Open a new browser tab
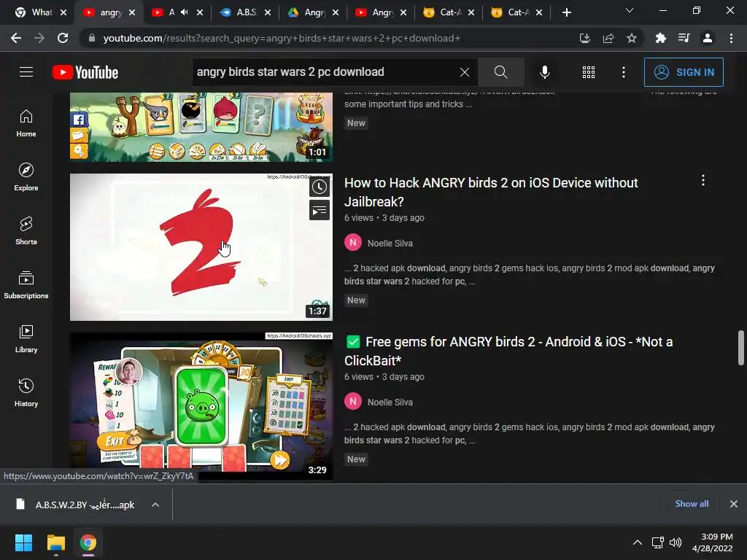747x560 pixels. point(566,12)
